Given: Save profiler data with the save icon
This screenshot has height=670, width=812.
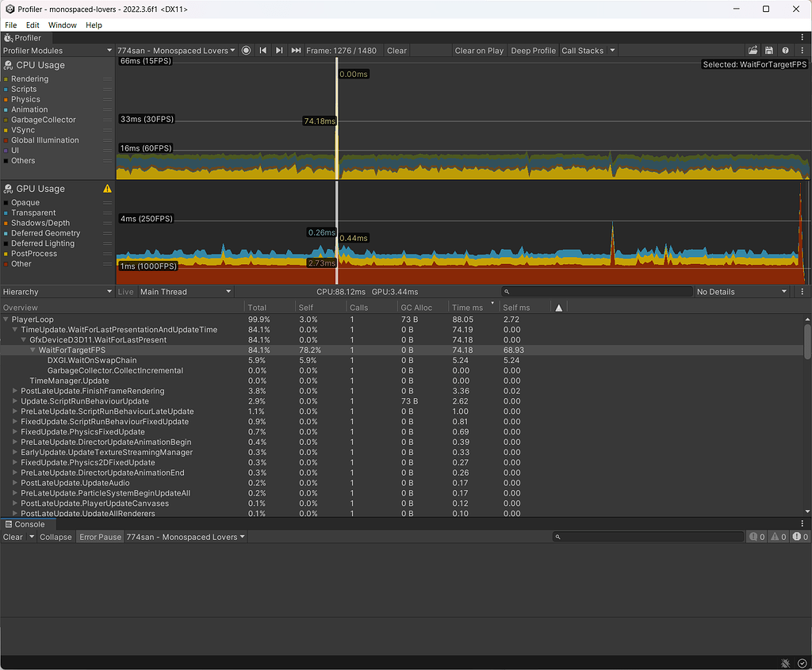Looking at the screenshot, I should 768,50.
